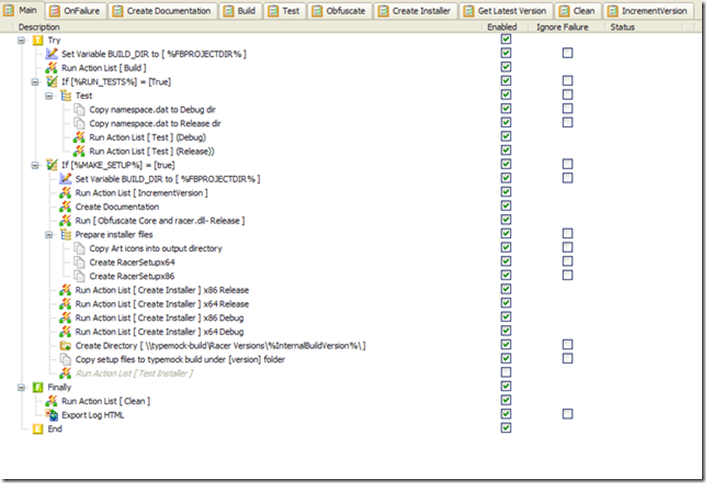Image resolution: width=706 pixels, height=483 pixels.
Task: Click the Copy namespace.dat to Release dir icon
Action: [79, 123]
